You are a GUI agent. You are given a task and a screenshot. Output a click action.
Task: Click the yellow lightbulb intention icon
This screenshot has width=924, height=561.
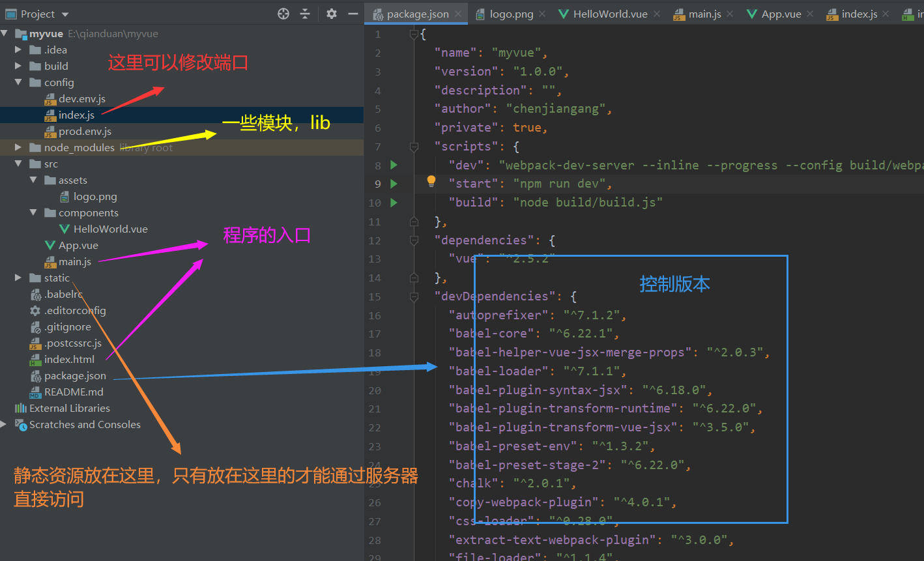431,181
